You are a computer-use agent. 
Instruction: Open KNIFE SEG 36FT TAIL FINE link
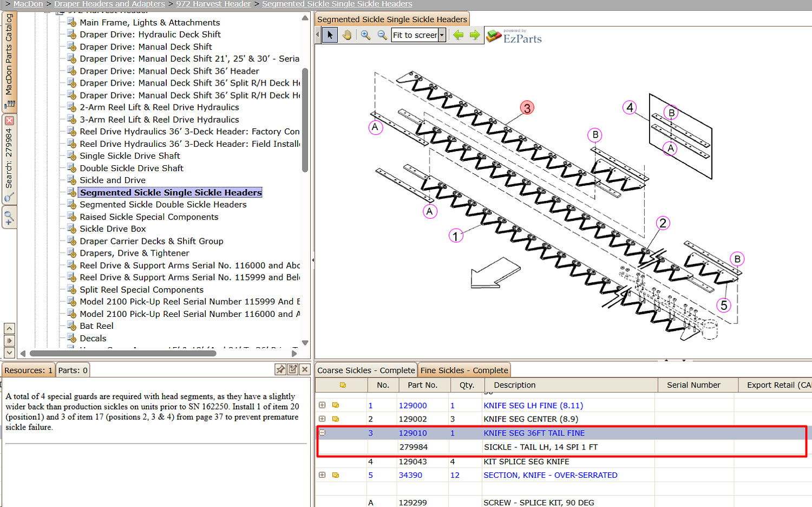[x=534, y=433]
